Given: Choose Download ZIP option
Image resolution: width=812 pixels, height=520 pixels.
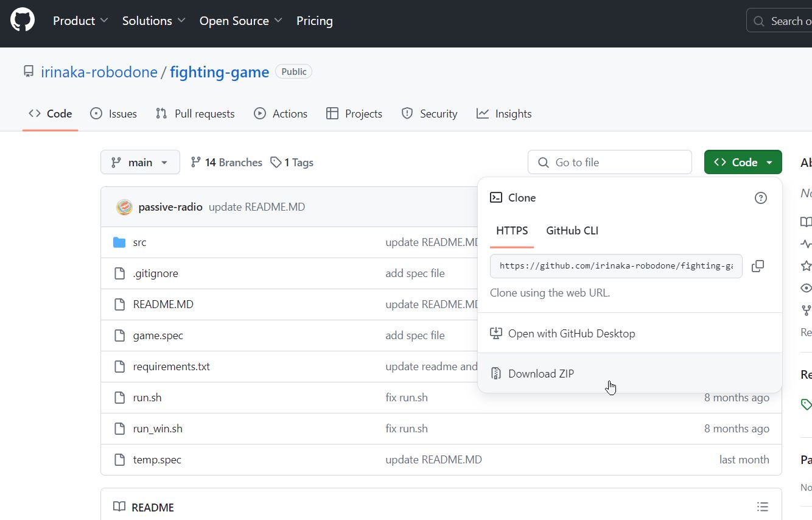Looking at the screenshot, I should coord(629,373).
